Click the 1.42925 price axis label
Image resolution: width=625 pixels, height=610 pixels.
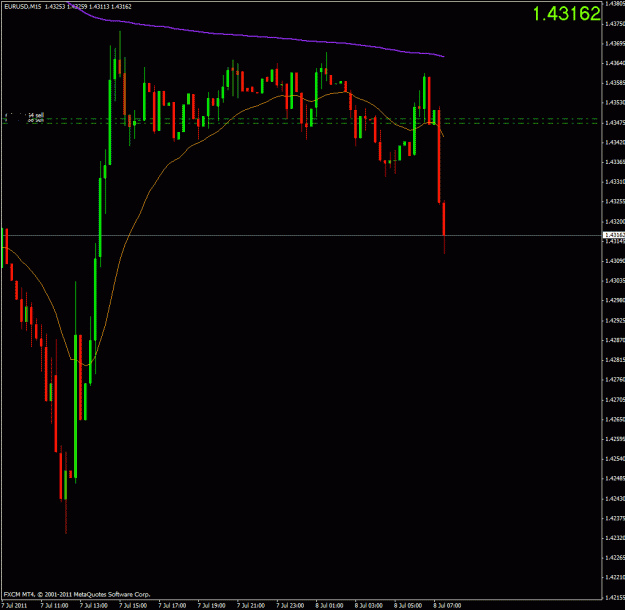(615, 320)
